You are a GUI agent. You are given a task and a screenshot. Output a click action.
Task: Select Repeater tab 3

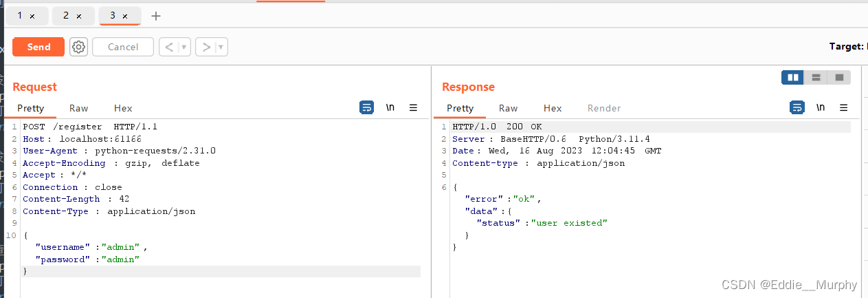click(113, 15)
